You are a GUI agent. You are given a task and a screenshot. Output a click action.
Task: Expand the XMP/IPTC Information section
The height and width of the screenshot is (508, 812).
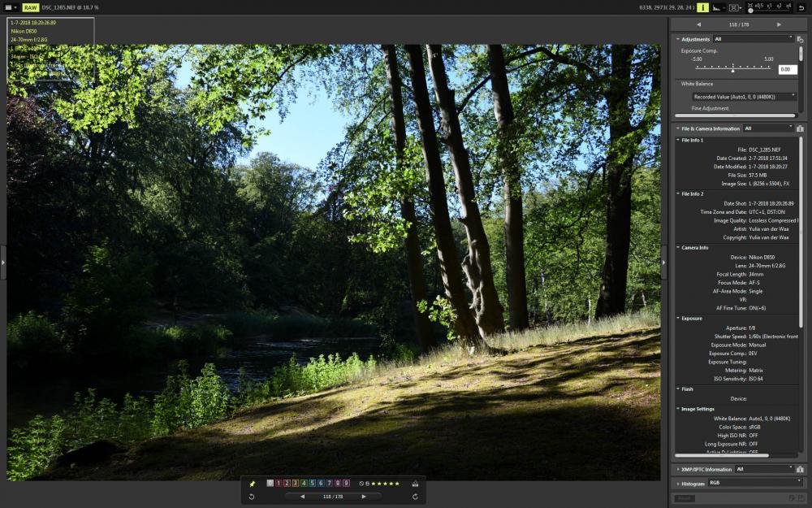tap(678, 469)
